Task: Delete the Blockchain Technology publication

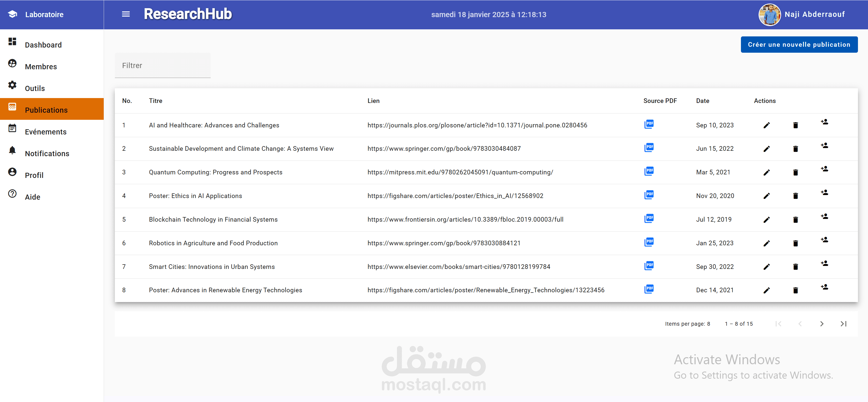Action: [x=795, y=220]
